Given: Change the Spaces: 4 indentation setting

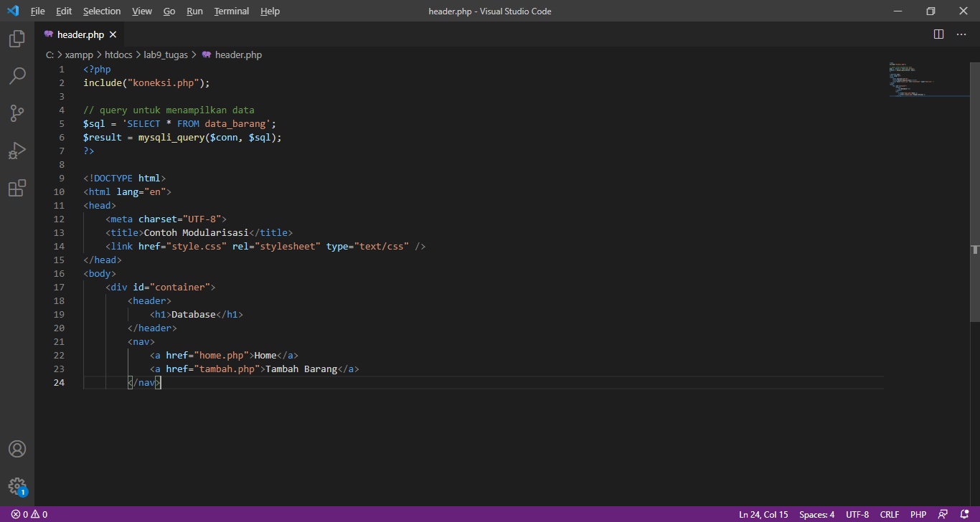Looking at the screenshot, I should [816, 514].
